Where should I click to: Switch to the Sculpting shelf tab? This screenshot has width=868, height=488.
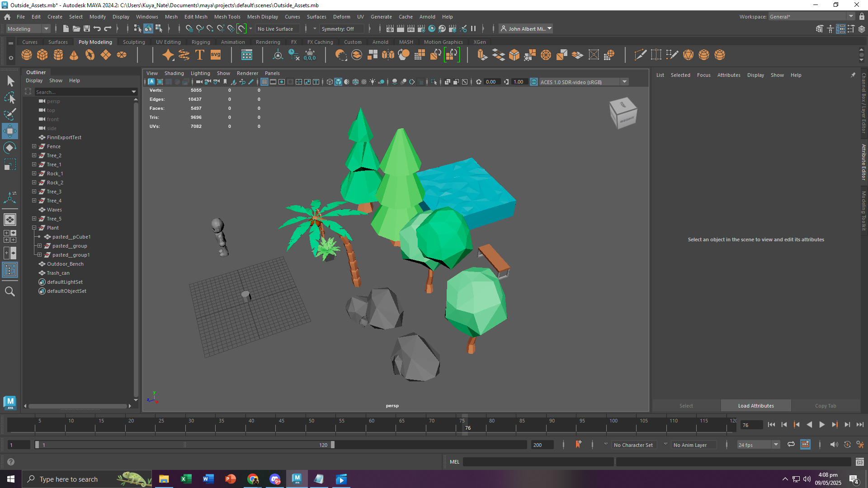134,42
